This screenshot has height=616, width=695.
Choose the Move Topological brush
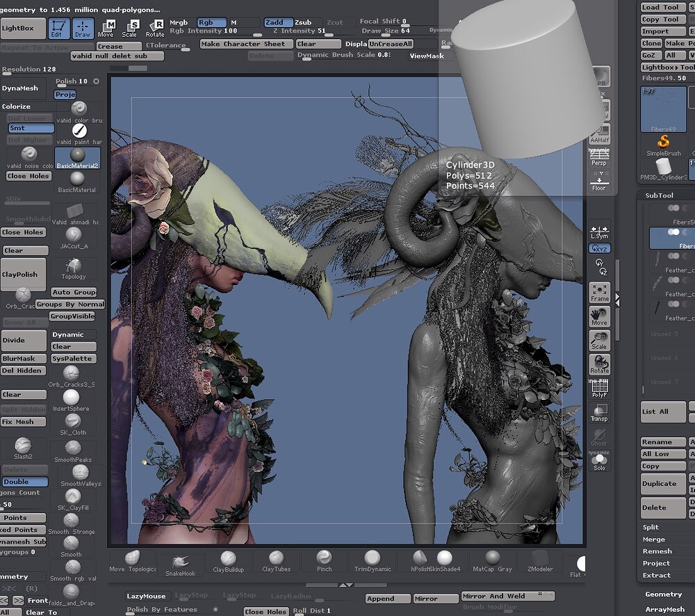tap(132, 561)
